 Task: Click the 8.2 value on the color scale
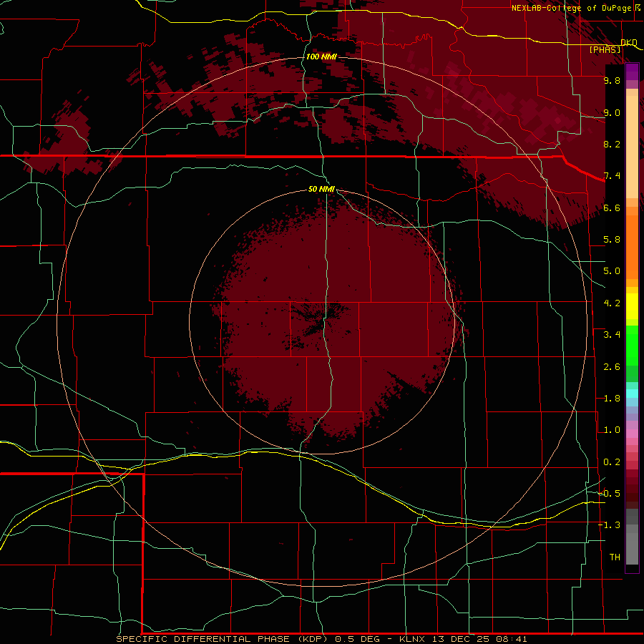click(x=612, y=144)
